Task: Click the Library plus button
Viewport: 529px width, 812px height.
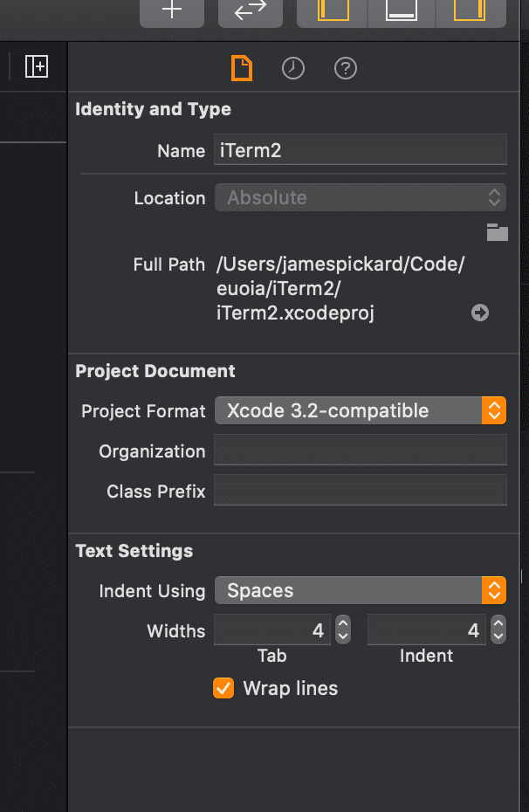Action: tap(172, 11)
